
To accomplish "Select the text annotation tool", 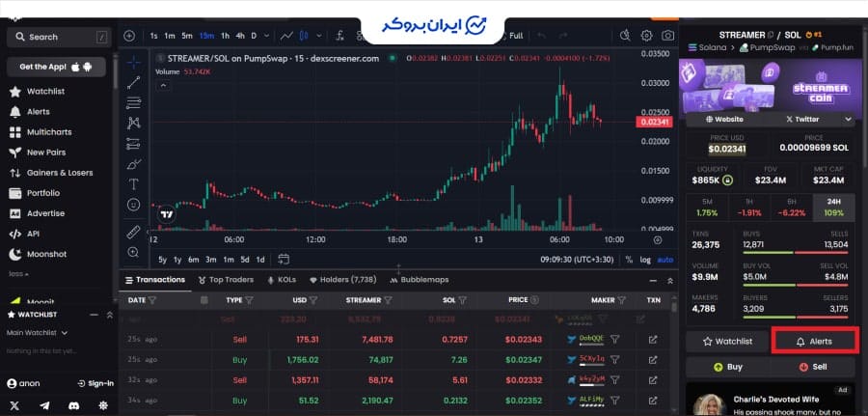I will [x=133, y=183].
